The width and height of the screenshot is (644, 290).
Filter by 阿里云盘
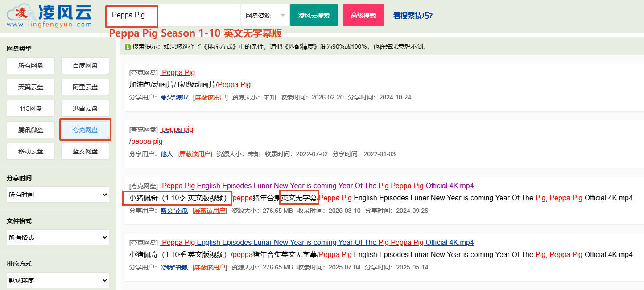[85, 87]
